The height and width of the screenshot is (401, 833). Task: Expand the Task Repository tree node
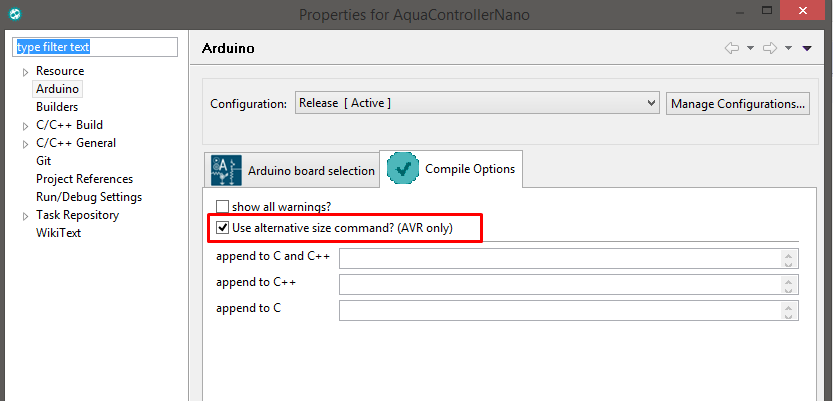pyautogui.click(x=26, y=216)
